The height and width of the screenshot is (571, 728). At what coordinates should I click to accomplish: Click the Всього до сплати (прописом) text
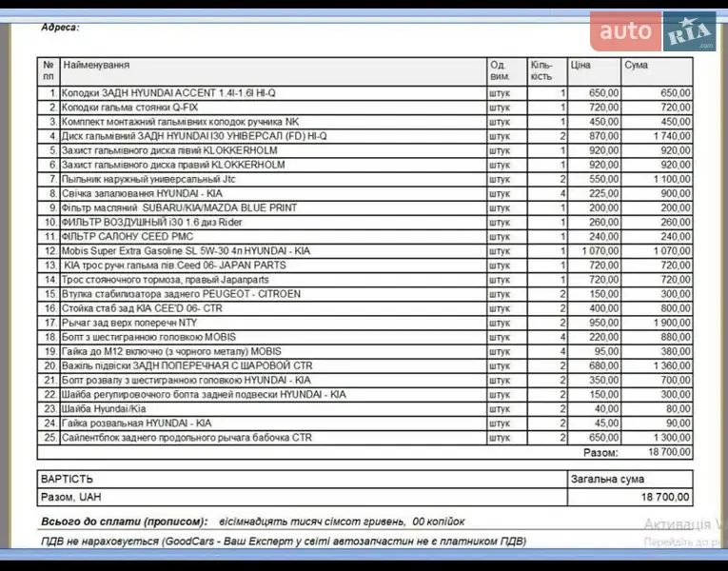click(124, 522)
